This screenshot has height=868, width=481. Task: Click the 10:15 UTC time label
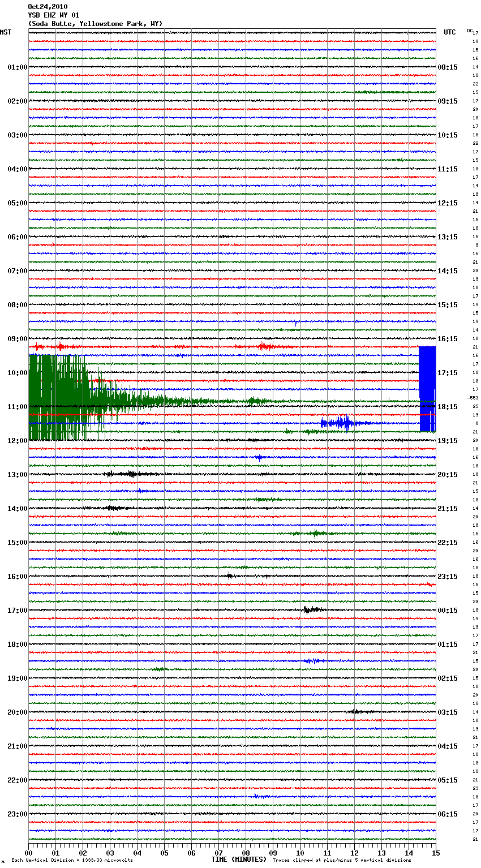(x=448, y=135)
